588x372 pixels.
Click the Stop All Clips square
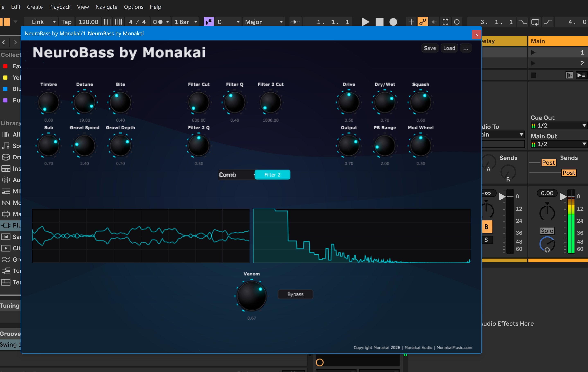tap(534, 75)
